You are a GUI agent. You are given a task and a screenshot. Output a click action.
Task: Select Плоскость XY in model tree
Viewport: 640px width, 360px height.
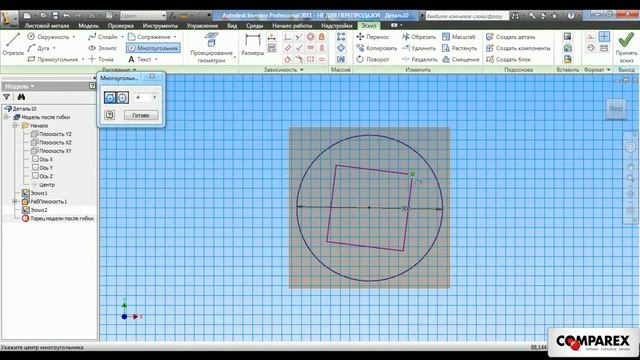pyautogui.click(x=51, y=151)
